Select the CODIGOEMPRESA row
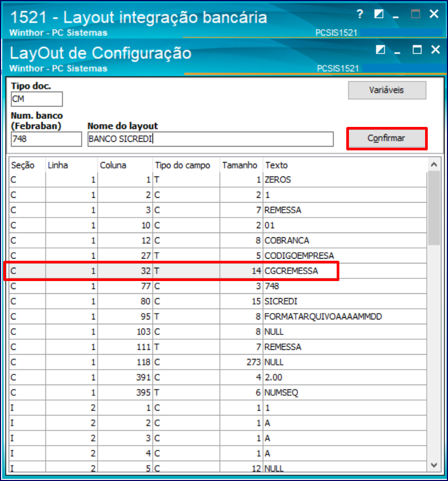 coord(218,256)
